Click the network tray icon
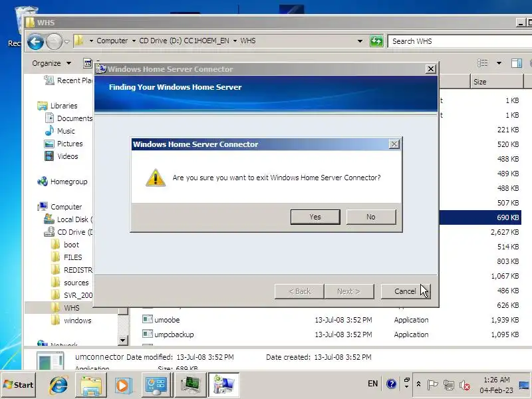532x399 pixels. point(448,385)
